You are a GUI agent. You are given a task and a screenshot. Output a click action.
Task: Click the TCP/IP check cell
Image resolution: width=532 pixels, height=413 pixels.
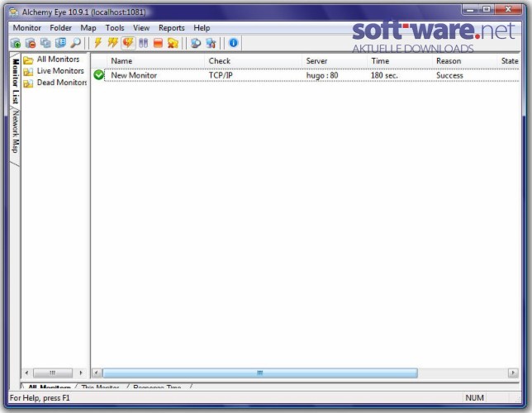click(221, 75)
